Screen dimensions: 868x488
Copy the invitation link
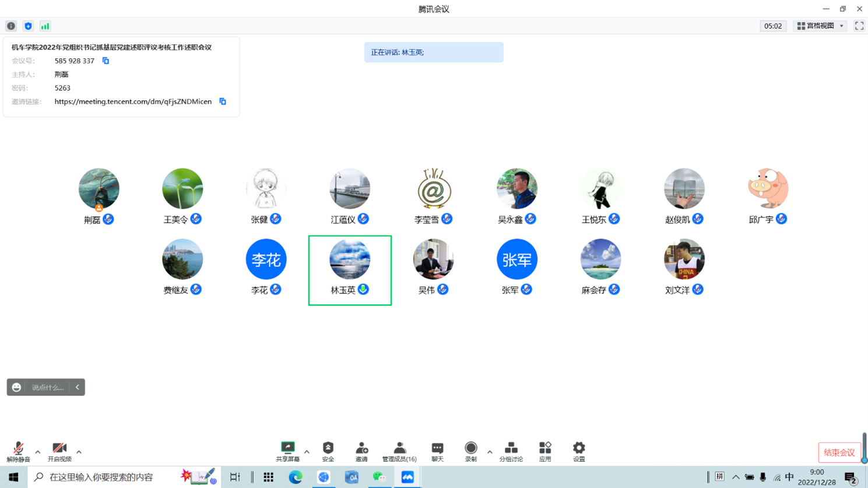[223, 101]
